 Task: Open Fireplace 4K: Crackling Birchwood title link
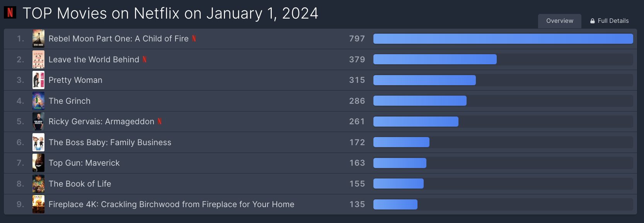click(x=171, y=204)
